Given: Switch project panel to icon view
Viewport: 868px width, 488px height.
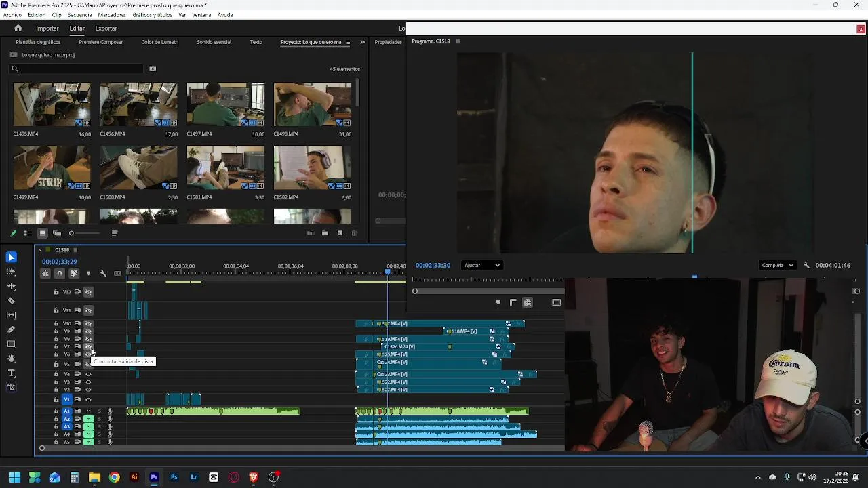Looking at the screenshot, I should [x=42, y=233].
